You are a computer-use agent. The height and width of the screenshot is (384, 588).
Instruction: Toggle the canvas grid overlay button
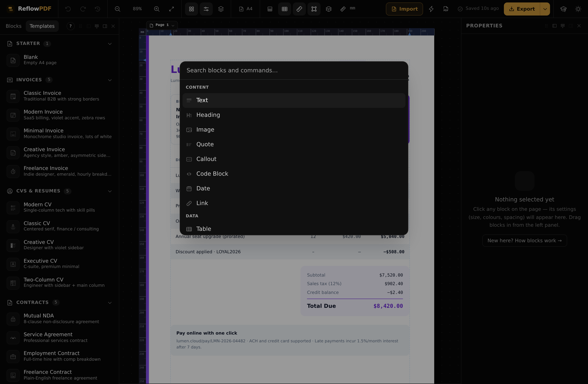285,9
